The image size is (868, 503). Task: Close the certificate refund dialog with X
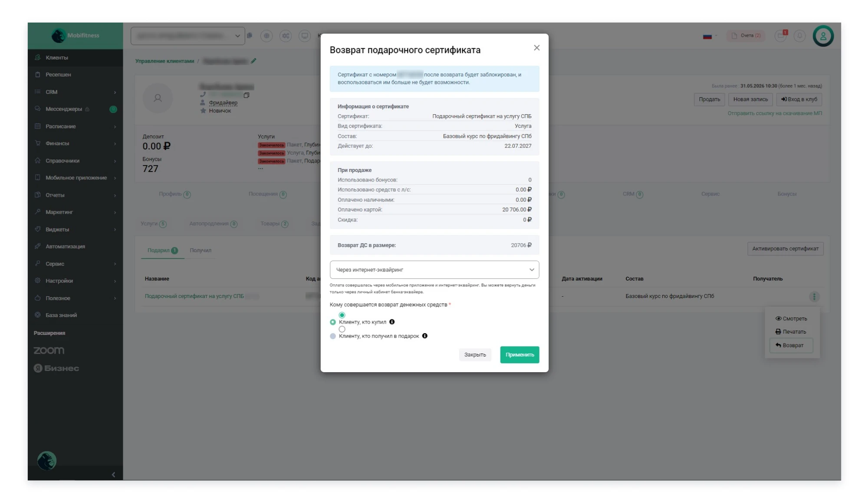tap(536, 48)
